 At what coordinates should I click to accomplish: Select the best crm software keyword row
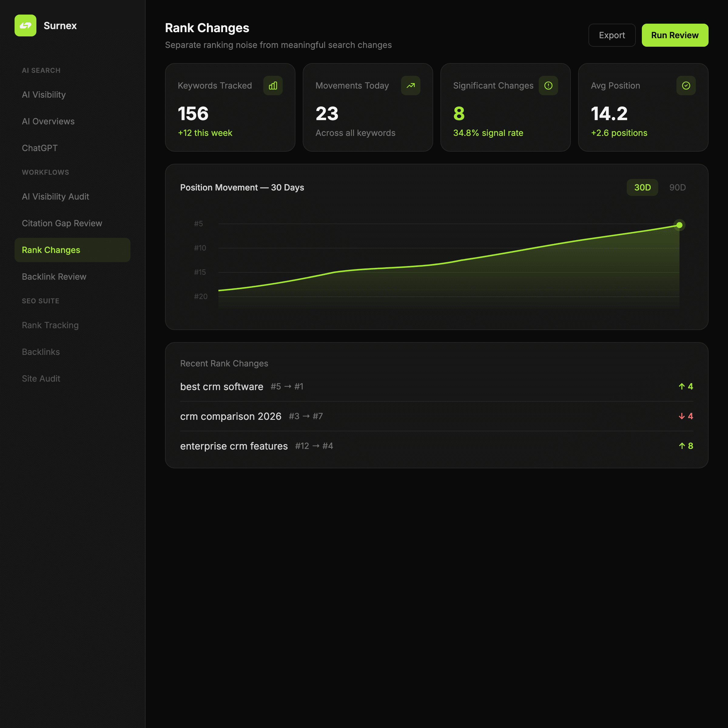click(221, 387)
